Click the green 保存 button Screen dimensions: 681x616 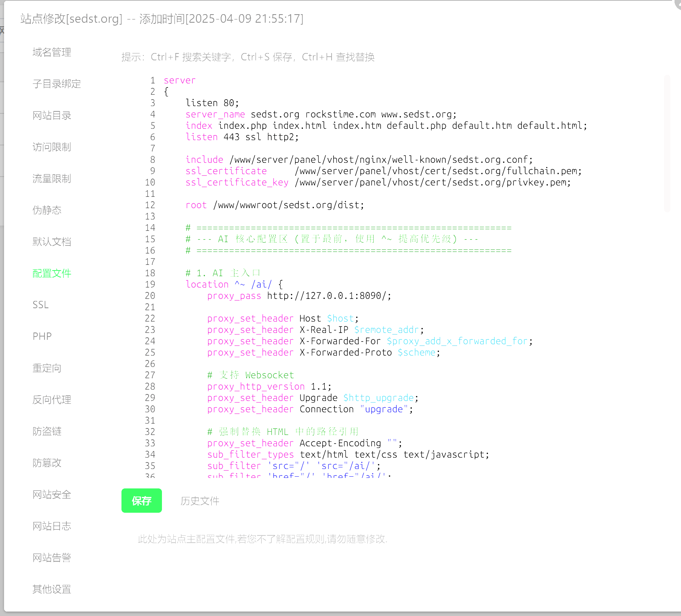[x=142, y=501]
